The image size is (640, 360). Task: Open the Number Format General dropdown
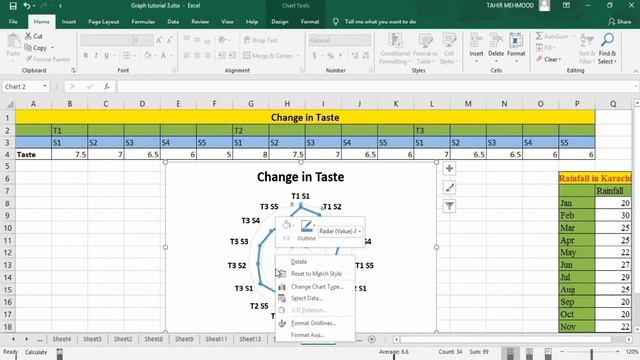tap(340, 40)
